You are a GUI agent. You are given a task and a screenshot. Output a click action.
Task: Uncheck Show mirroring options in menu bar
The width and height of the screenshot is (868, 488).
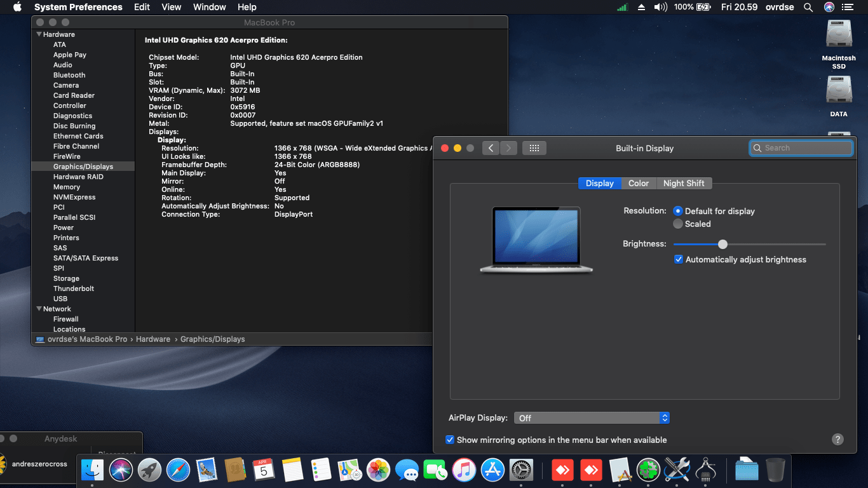coord(450,440)
